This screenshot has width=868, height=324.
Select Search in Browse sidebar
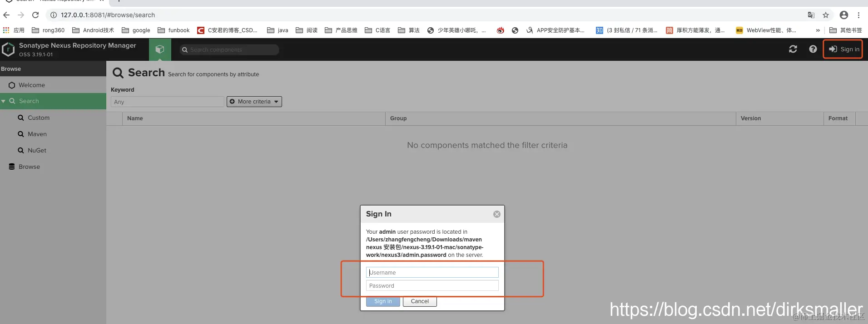(x=53, y=101)
